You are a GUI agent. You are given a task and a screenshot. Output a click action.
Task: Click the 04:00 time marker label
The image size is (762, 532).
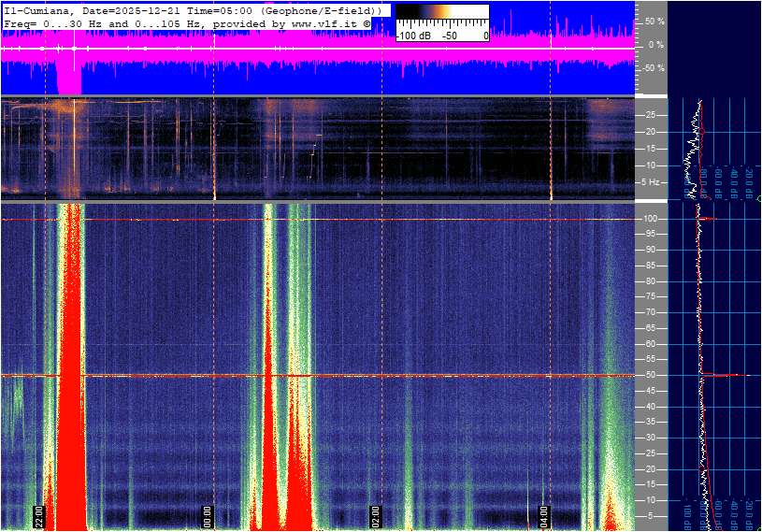coord(543,516)
